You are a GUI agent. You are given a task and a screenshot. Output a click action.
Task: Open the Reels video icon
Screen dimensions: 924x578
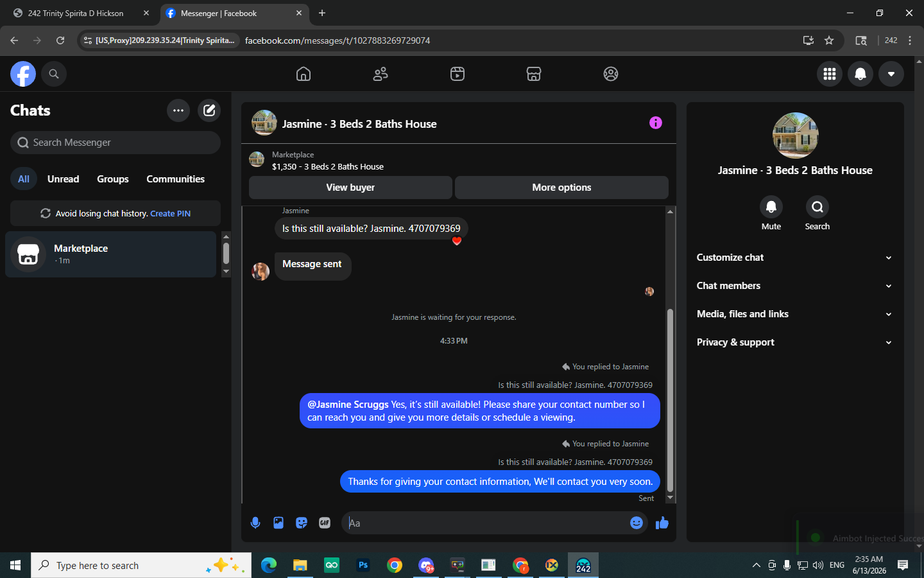[458, 74]
